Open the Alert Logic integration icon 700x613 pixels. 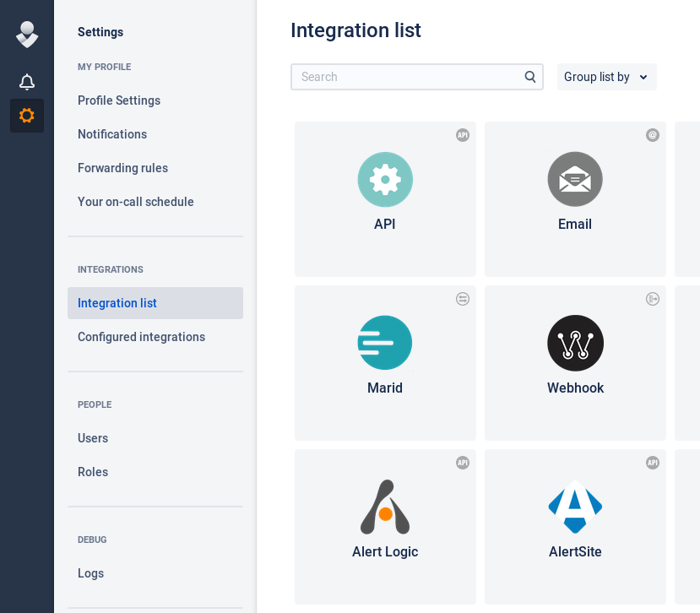pos(385,507)
